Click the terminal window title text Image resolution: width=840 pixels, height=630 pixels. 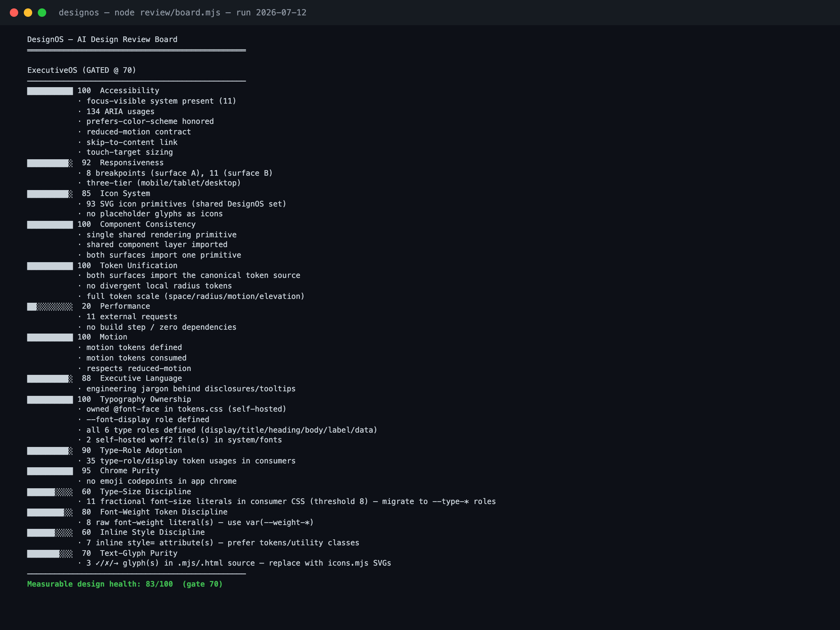(x=182, y=13)
